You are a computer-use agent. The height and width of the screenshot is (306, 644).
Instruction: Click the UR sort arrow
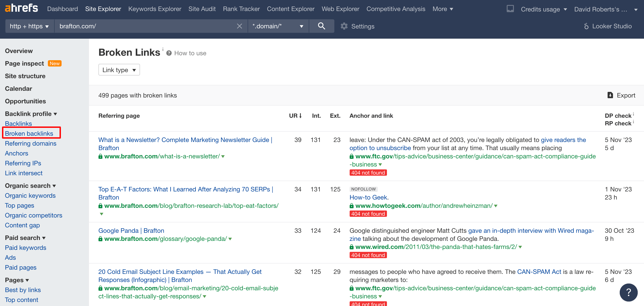(x=300, y=116)
